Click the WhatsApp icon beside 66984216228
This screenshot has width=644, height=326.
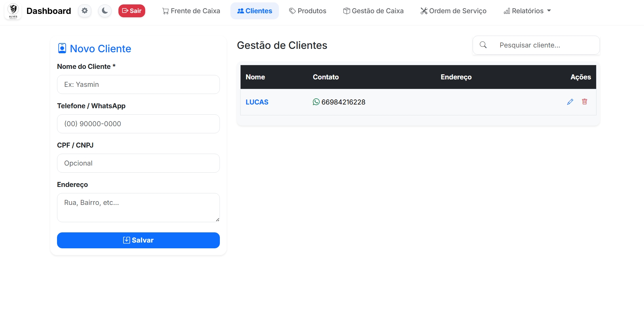[x=316, y=102]
